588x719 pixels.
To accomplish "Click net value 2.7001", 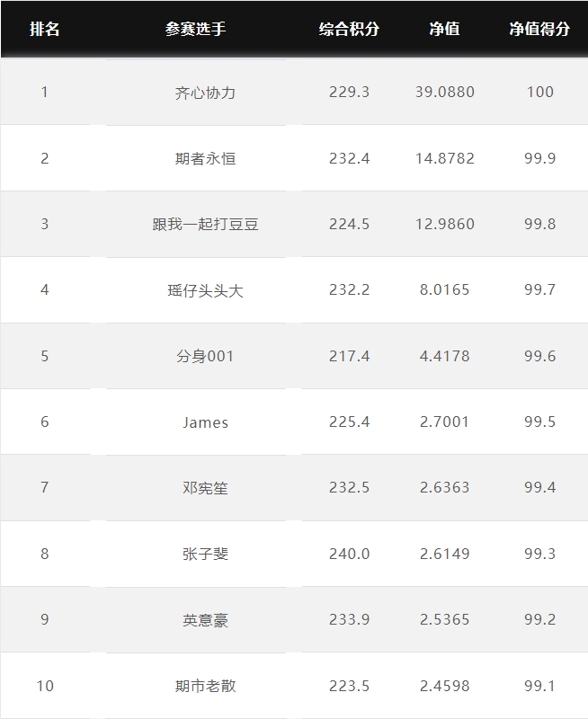I will 444,422.
